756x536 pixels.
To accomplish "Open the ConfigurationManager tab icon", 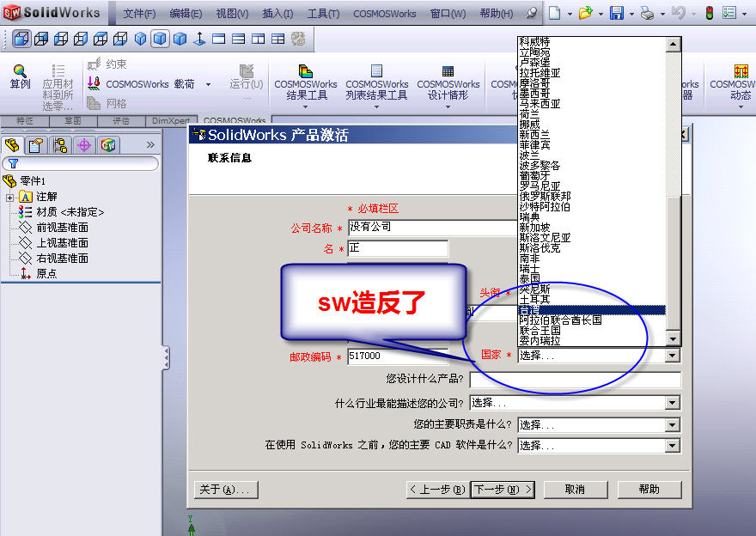I will click(60, 145).
